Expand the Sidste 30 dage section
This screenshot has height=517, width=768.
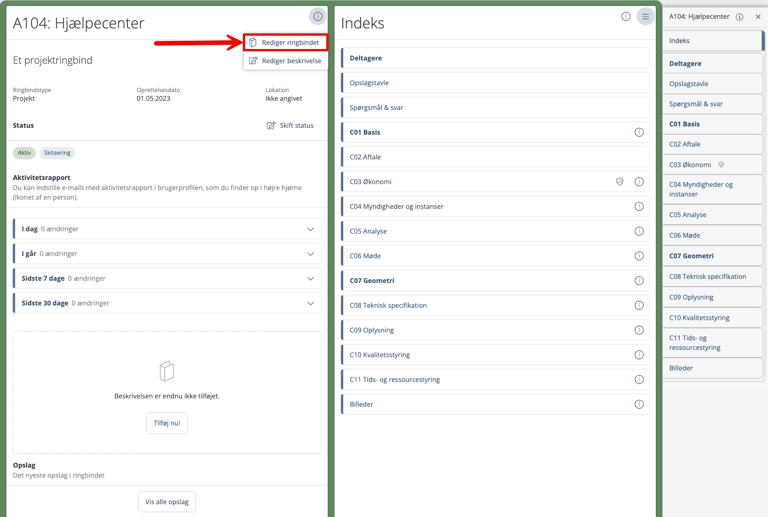pyautogui.click(x=167, y=303)
